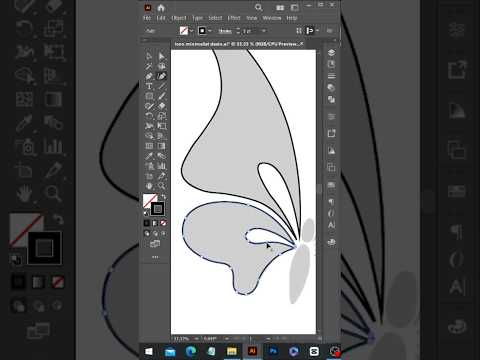Select the Line Segment tool
This screenshot has width=480, height=360.
tap(162, 86)
